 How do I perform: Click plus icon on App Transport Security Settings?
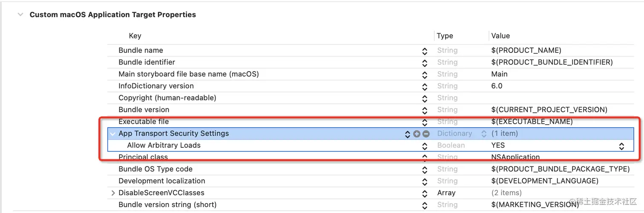(417, 134)
